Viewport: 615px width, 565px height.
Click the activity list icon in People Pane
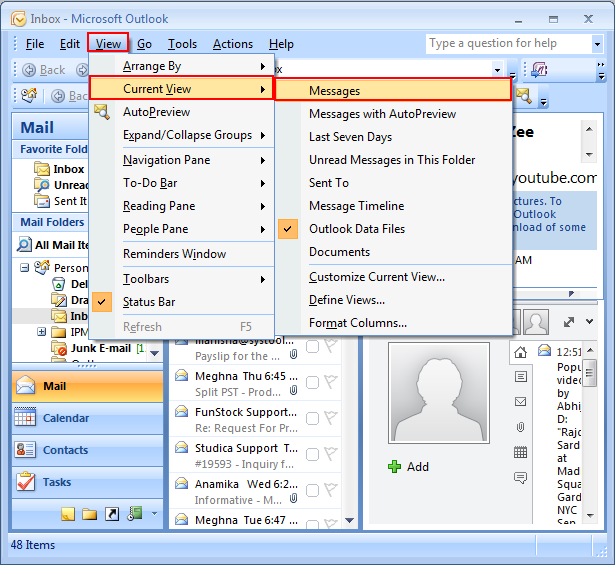(520, 377)
